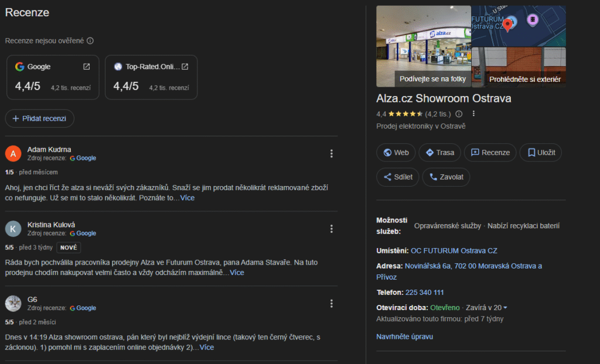Click the 'Recenze' section heading
Image resolution: width=600 pixels, height=364 pixels.
pos(27,12)
